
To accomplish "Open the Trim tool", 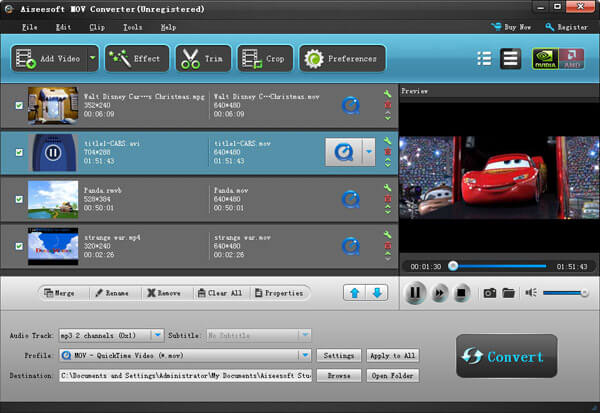I will 203,59.
